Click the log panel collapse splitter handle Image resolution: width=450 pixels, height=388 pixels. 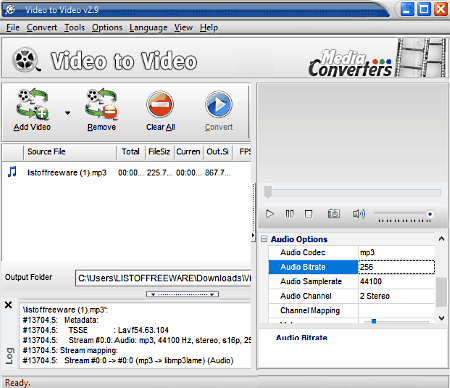[182, 294]
